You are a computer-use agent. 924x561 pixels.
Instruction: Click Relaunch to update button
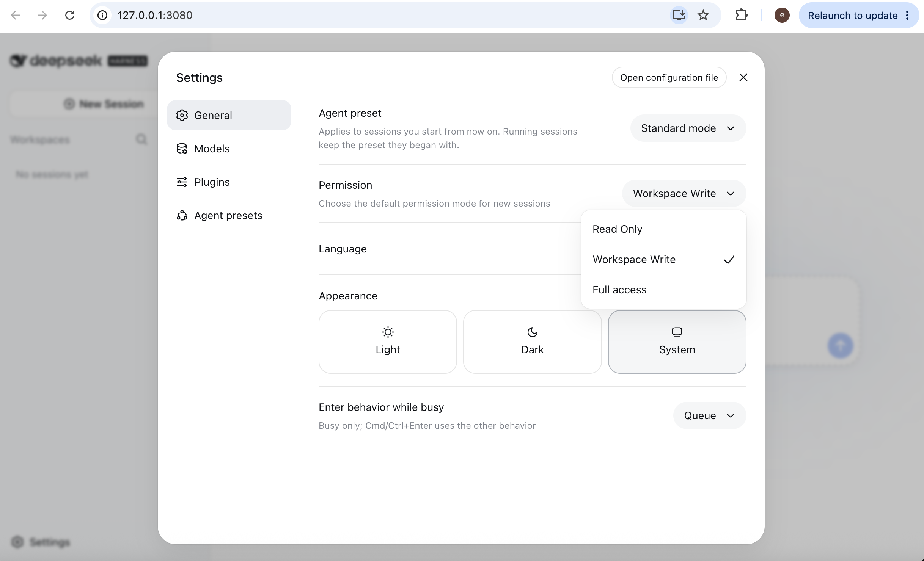click(x=852, y=15)
